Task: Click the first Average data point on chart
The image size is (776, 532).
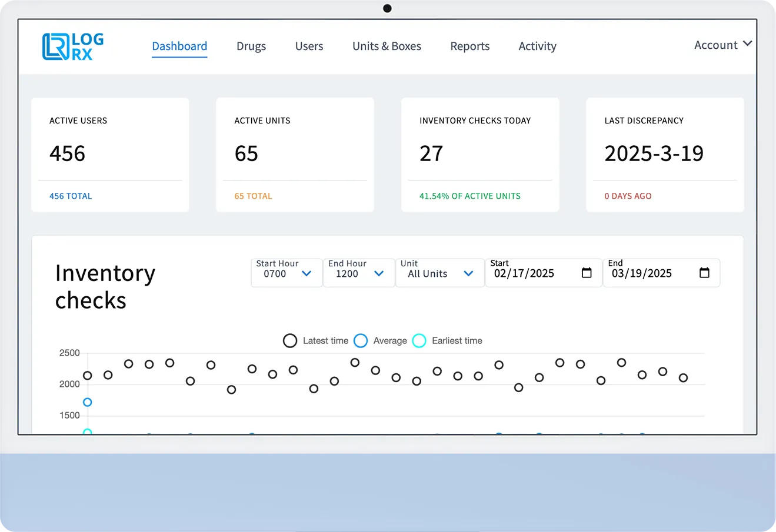Action: [x=88, y=403]
